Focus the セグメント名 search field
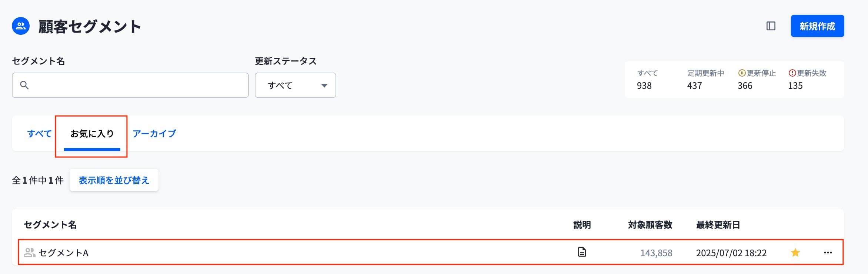The height and width of the screenshot is (274, 868). coord(137,85)
